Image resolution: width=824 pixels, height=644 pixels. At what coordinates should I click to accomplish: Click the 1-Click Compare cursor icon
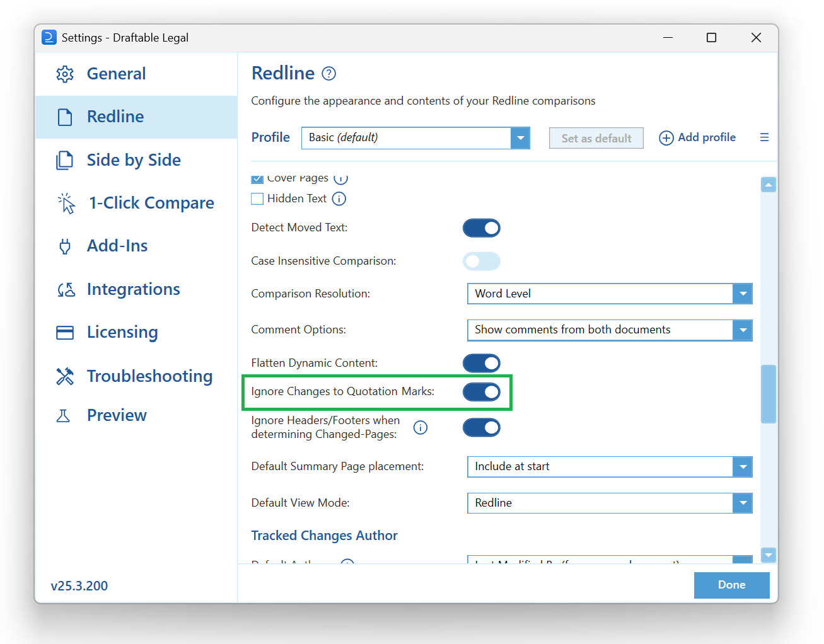(66, 203)
